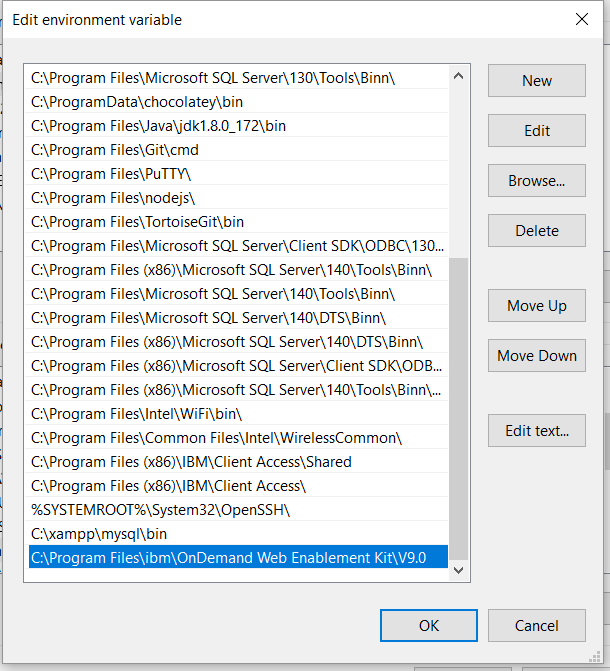Select the C:\xampp\mysql\bin entry
610x671 pixels.
238,533
